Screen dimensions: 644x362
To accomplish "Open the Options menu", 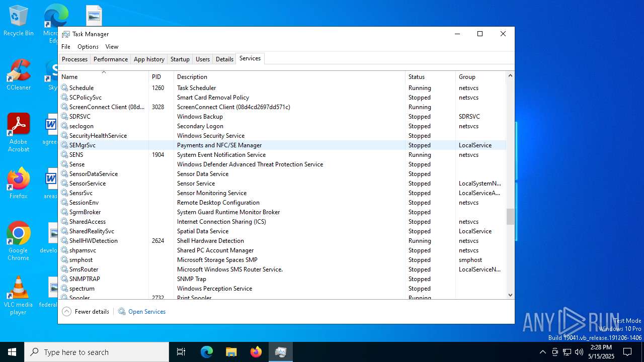I will (x=88, y=46).
